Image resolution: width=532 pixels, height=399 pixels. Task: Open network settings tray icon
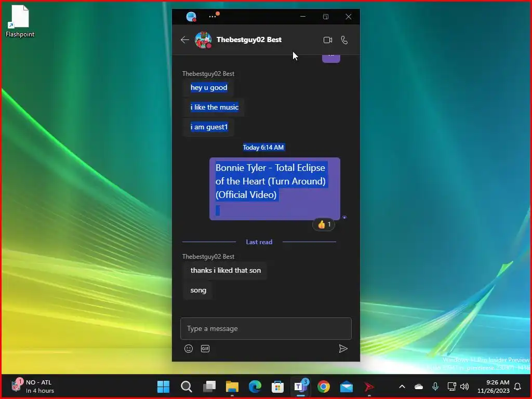pos(451,387)
